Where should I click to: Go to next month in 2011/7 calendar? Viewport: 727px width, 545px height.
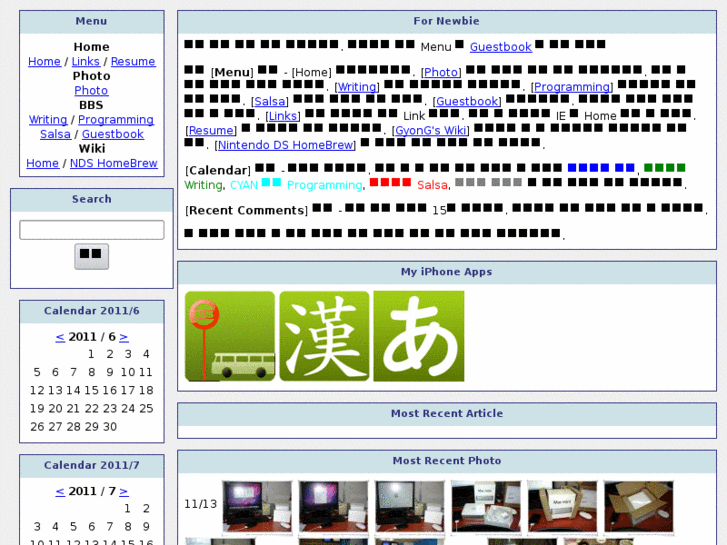tap(124, 491)
